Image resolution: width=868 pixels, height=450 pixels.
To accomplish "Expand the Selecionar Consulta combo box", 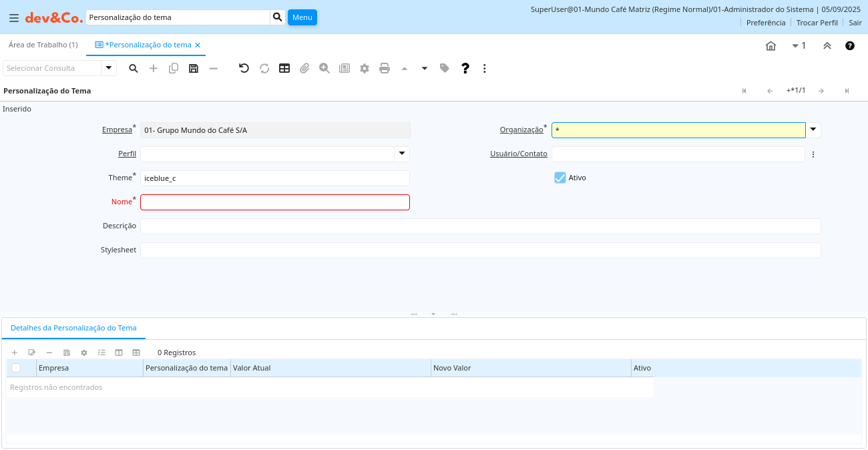I will click(109, 68).
